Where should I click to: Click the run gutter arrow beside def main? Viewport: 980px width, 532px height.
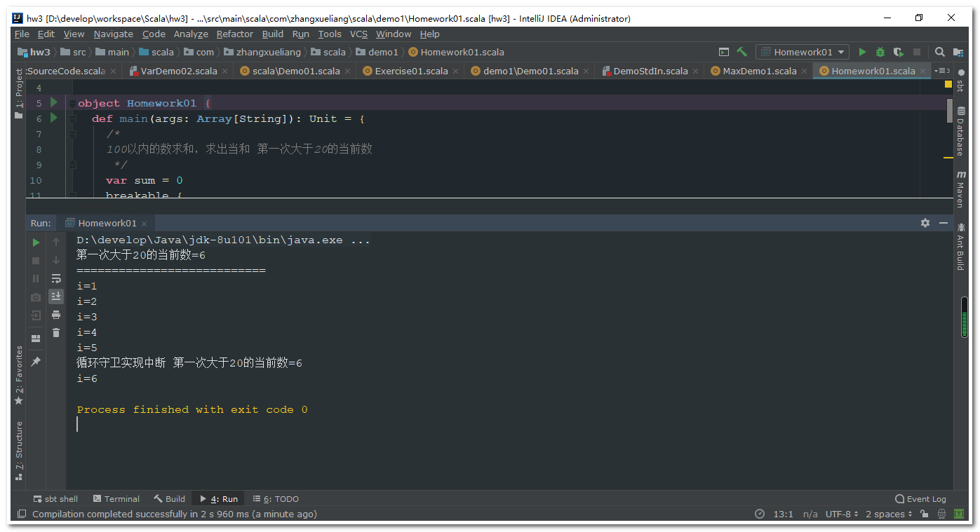pos(54,118)
